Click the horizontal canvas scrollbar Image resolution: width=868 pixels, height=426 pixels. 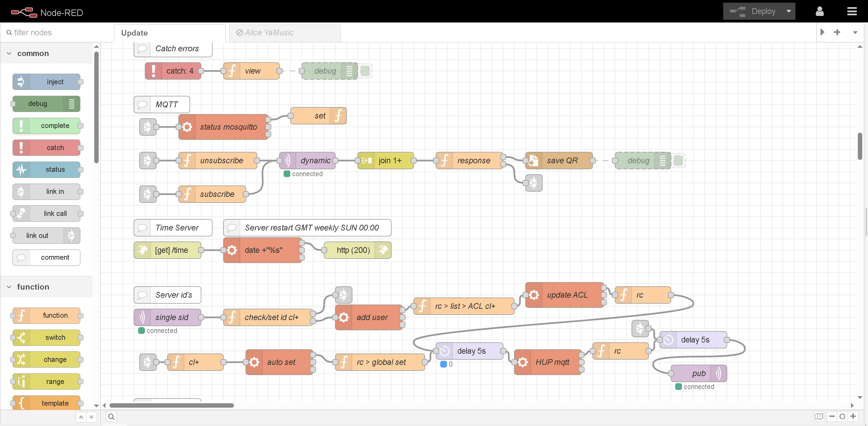[172, 405]
